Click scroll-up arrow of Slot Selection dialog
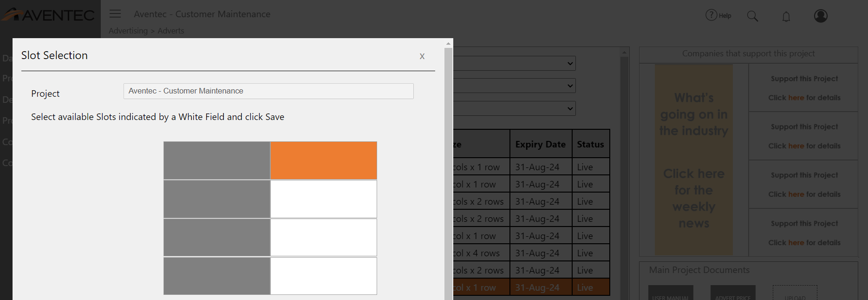The width and height of the screenshot is (868, 300). coord(448,43)
